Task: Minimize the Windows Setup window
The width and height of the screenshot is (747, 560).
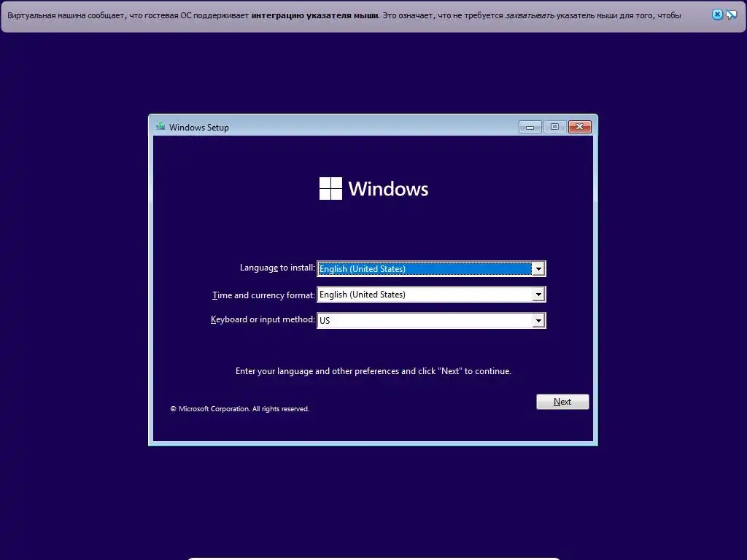Action: point(530,127)
